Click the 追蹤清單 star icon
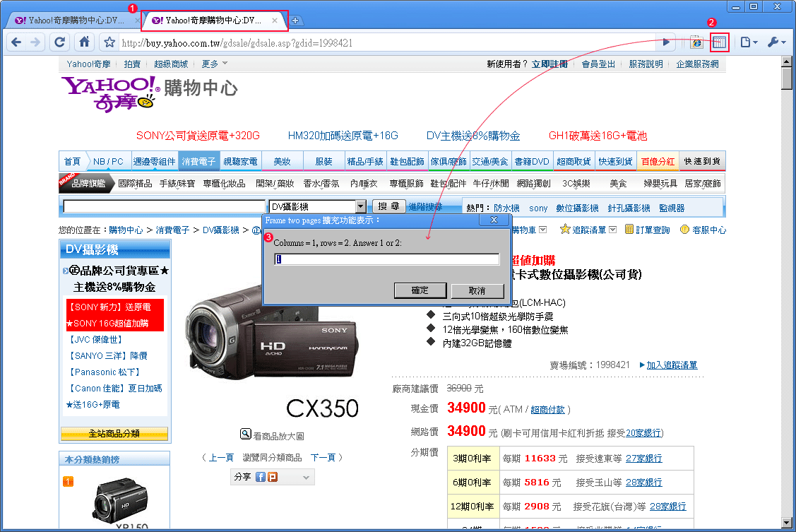The height and width of the screenshot is (532, 796). (x=565, y=230)
